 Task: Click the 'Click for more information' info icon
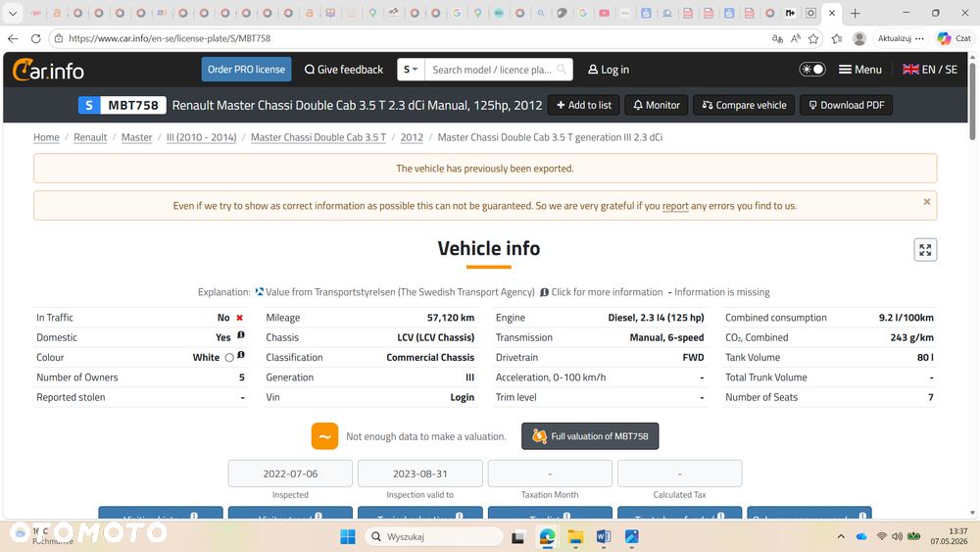point(544,292)
